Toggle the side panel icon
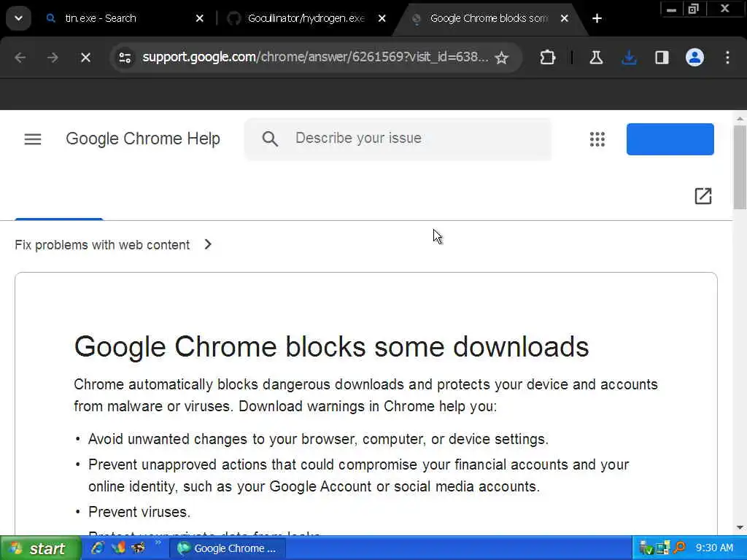Viewport: 747px width, 560px height. pyautogui.click(x=662, y=58)
